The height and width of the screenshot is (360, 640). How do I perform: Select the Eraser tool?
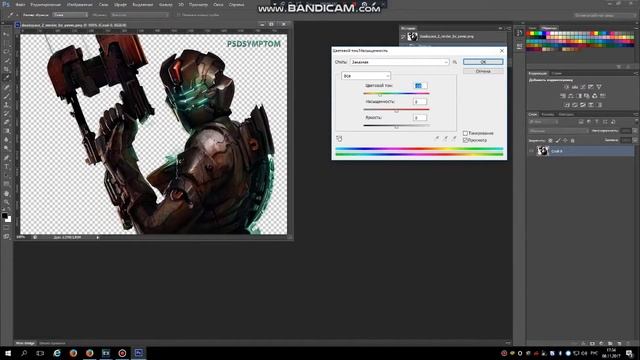click(x=6, y=122)
